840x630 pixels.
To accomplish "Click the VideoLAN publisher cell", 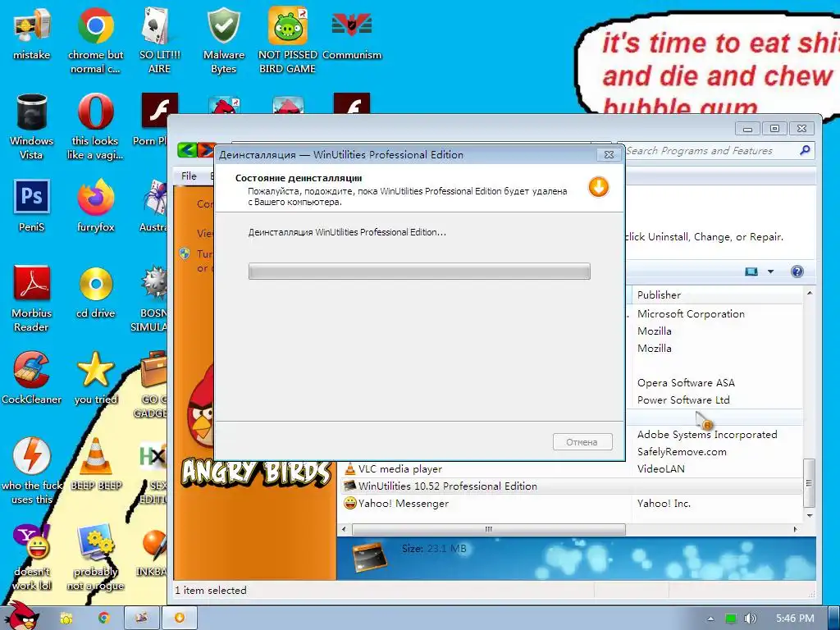I will click(660, 468).
